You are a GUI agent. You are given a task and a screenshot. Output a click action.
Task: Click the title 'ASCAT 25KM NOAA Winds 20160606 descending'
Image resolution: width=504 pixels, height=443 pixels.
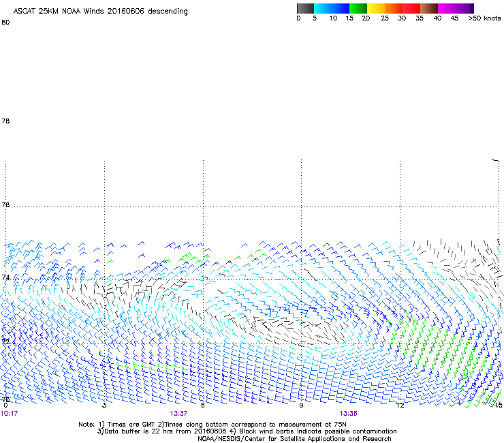pos(100,12)
